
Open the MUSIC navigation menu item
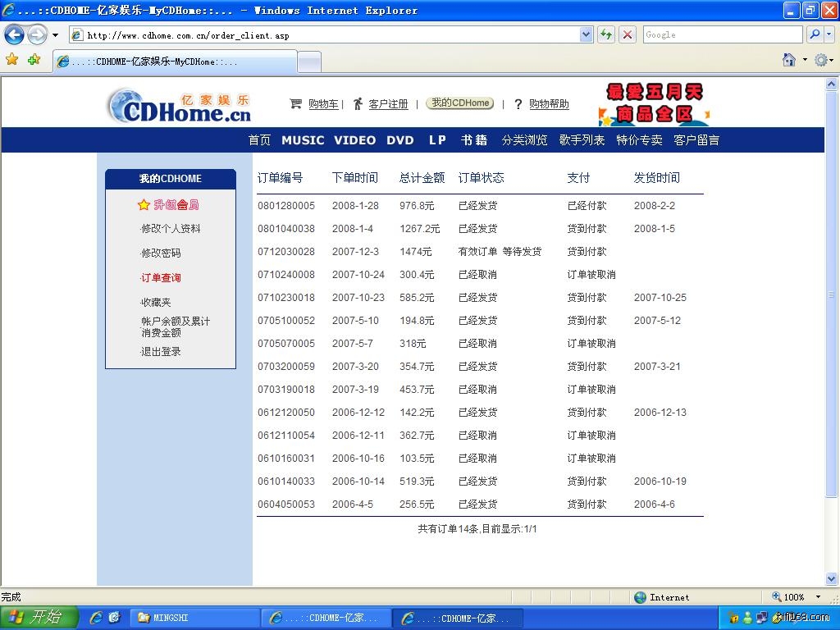click(x=303, y=140)
